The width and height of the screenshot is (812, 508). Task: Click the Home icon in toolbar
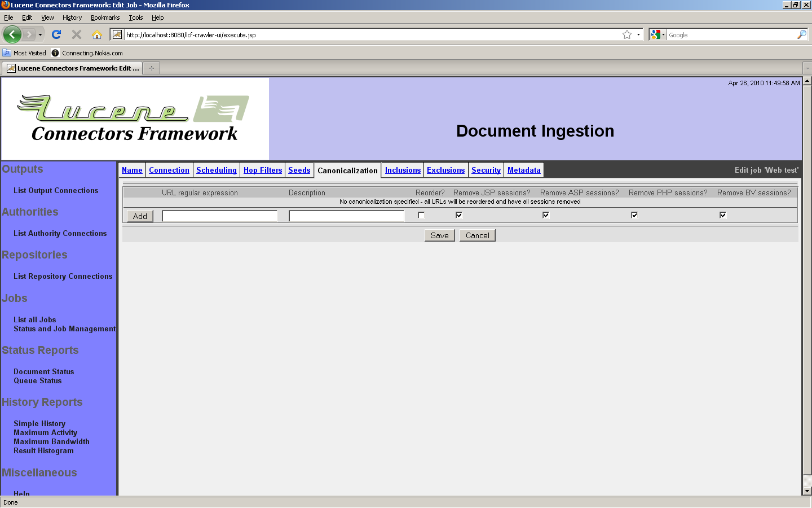point(97,34)
